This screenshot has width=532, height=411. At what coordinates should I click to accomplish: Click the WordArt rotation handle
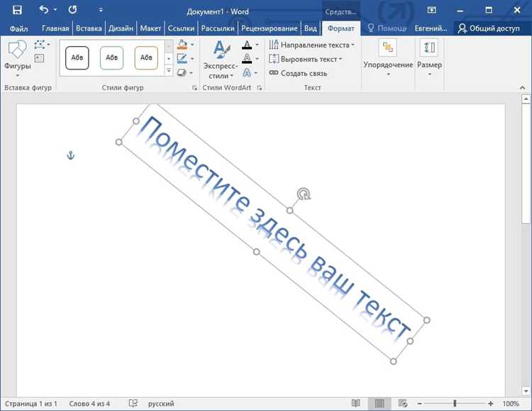[304, 194]
